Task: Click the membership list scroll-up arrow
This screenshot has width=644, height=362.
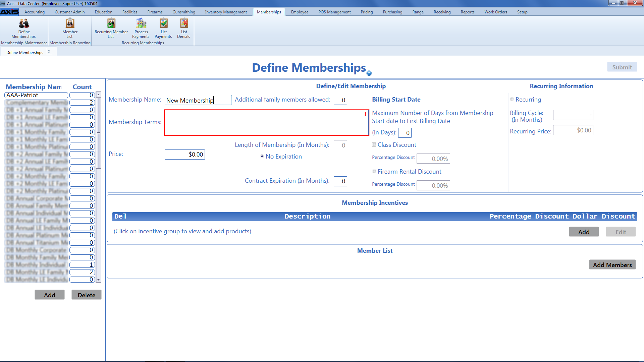Action: tap(99, 95)
